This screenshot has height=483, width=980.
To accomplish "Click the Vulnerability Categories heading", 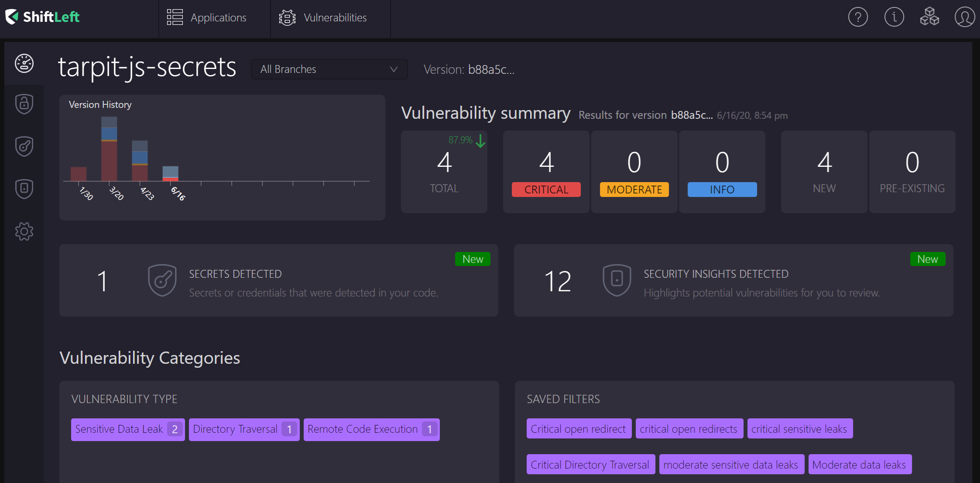I will [x=150, y=358].
